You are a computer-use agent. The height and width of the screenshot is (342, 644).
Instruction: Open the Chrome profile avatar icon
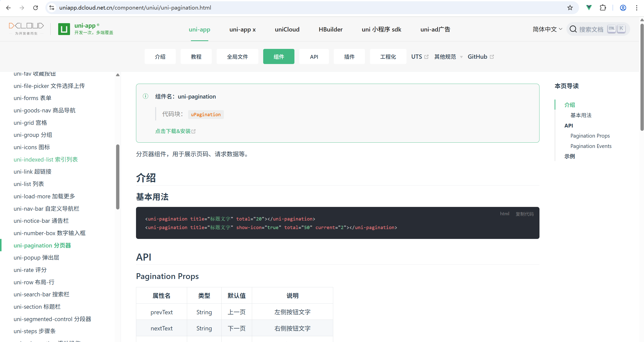[x=623, y=8]
